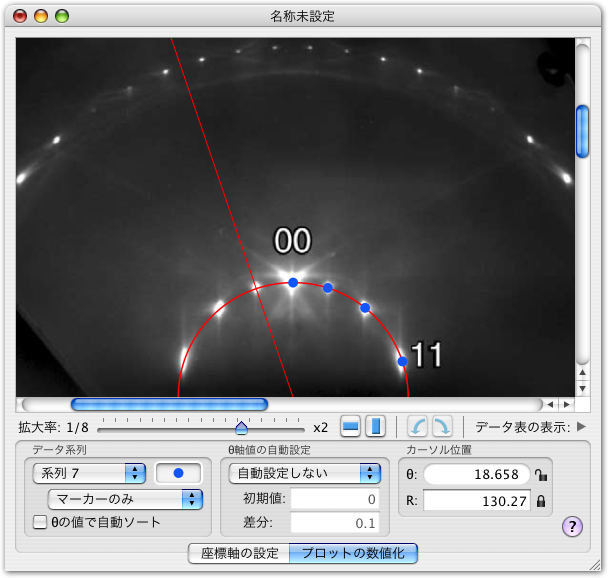
Task: Click the fit-width horizontal icon button
Action: 350,426
